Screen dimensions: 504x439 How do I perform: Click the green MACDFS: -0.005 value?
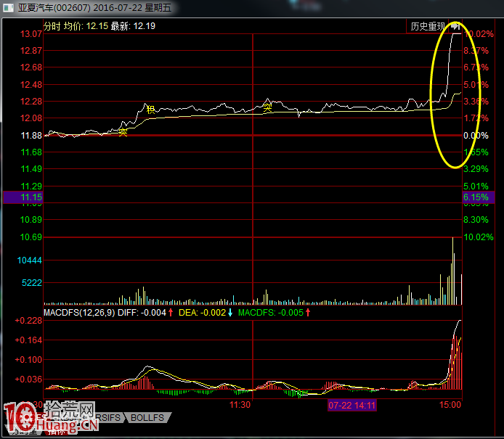point(271,313)
